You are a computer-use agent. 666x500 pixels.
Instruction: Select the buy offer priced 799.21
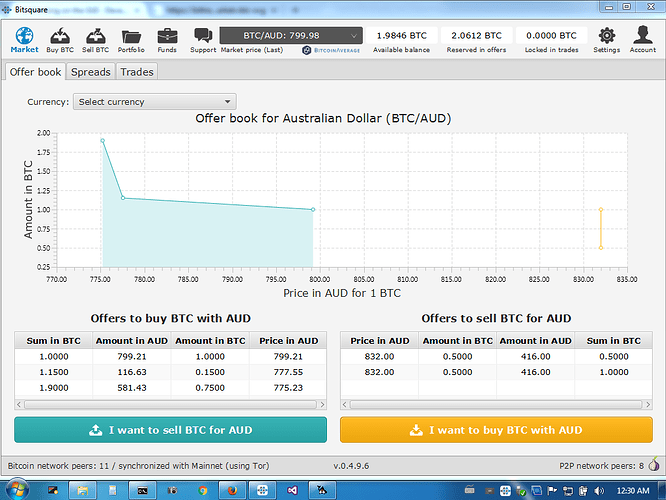pos(170,356)
